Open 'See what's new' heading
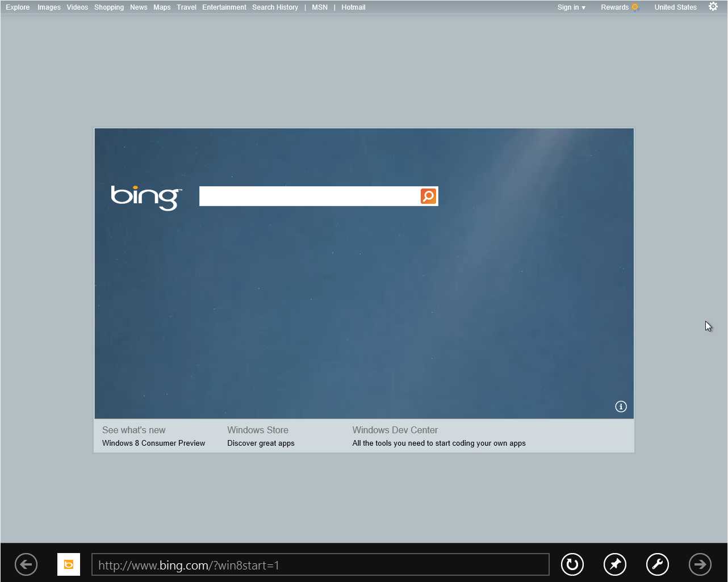728x582 pixels. (134, 430)
